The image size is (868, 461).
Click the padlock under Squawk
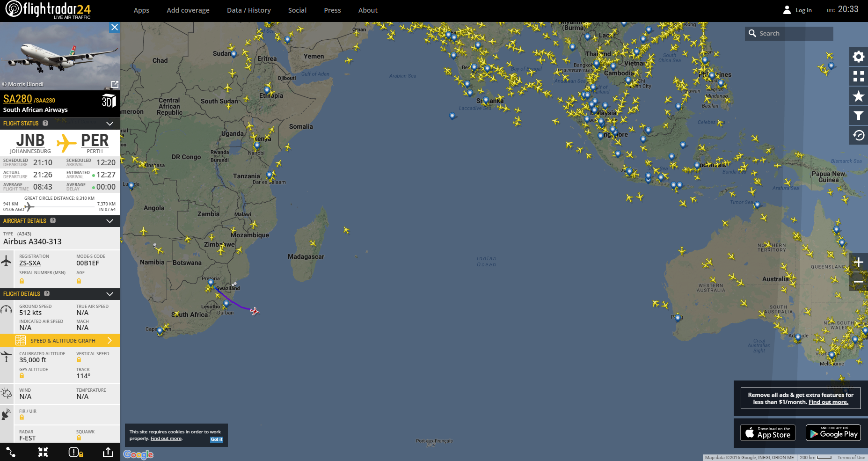coord(79,438)
